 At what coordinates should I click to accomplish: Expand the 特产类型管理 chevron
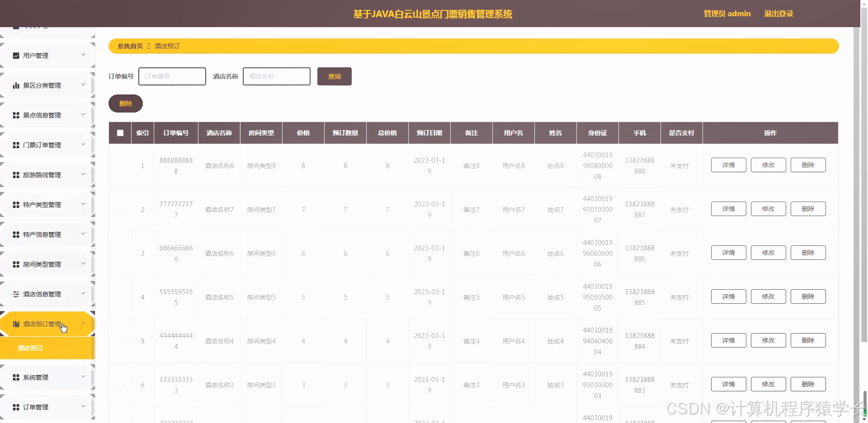(83, 204)
